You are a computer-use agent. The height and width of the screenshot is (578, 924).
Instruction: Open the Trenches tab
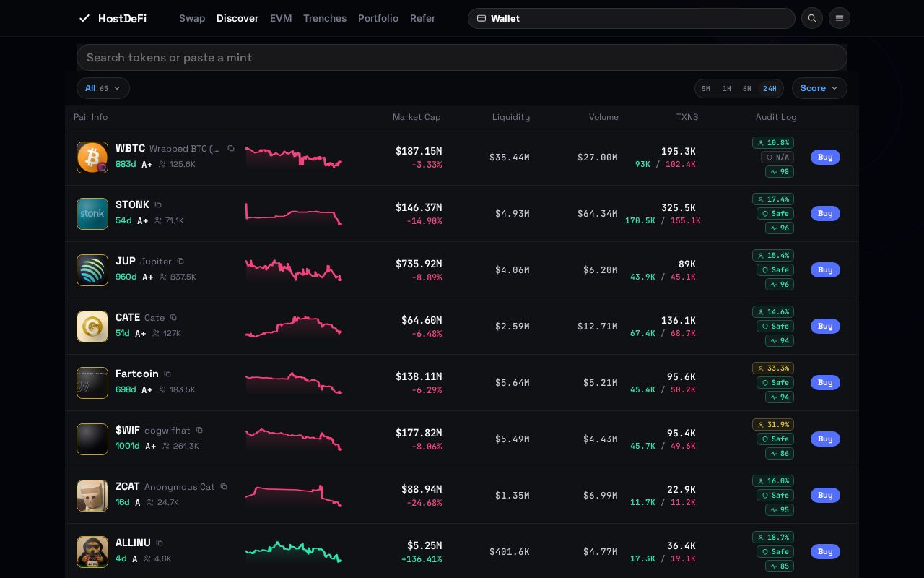(x=325, y=18)
